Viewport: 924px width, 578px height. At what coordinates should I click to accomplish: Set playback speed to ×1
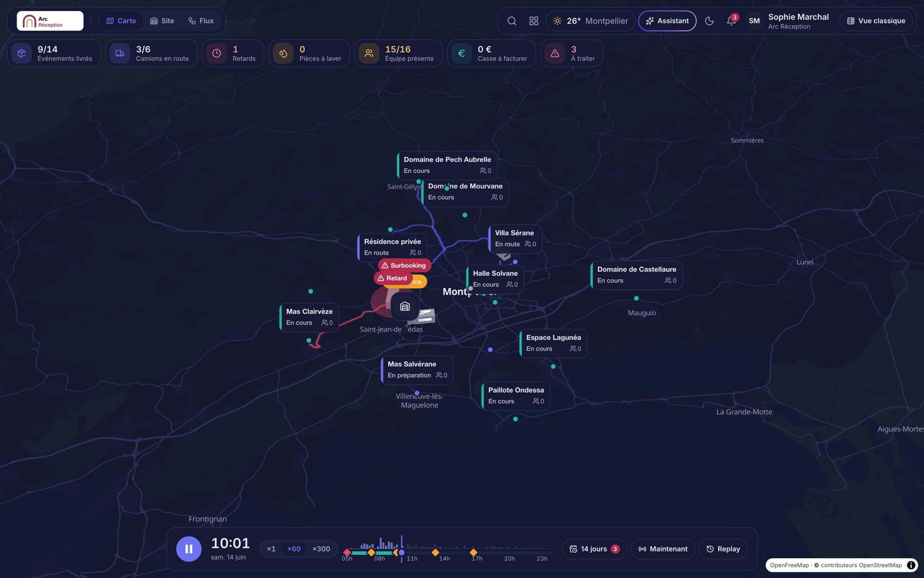(271, 549)
